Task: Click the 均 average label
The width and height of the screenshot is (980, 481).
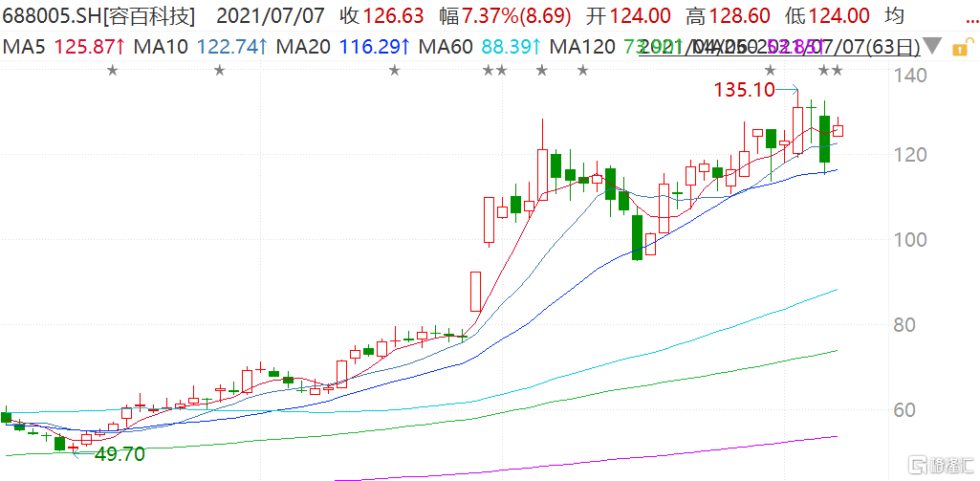Action: [895, 16]
